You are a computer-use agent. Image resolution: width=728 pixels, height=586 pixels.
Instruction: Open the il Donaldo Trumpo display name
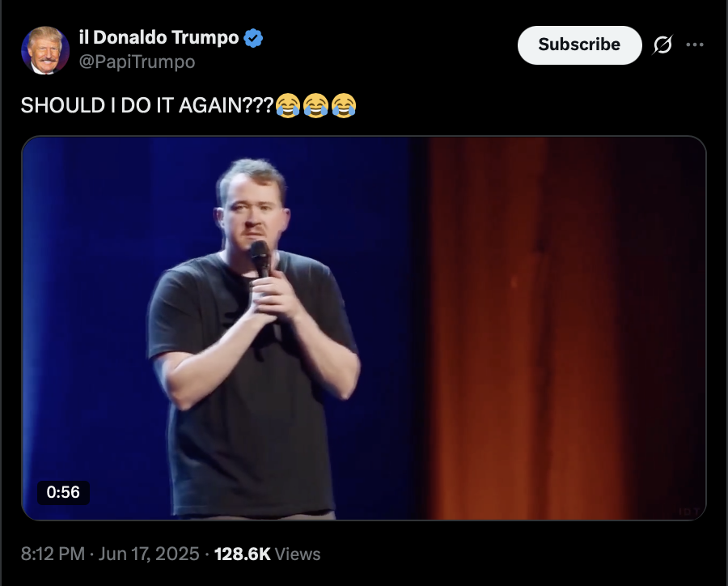click(x=159, y=37)
